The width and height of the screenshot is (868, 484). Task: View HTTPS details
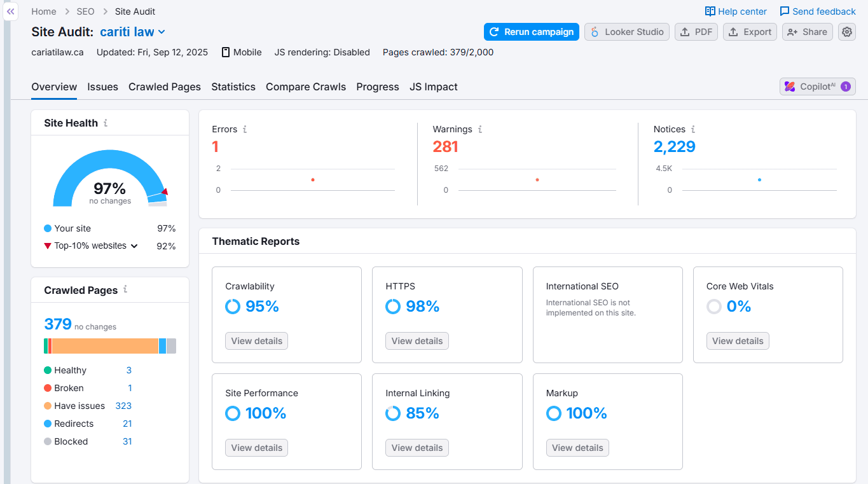coord(417,341)
